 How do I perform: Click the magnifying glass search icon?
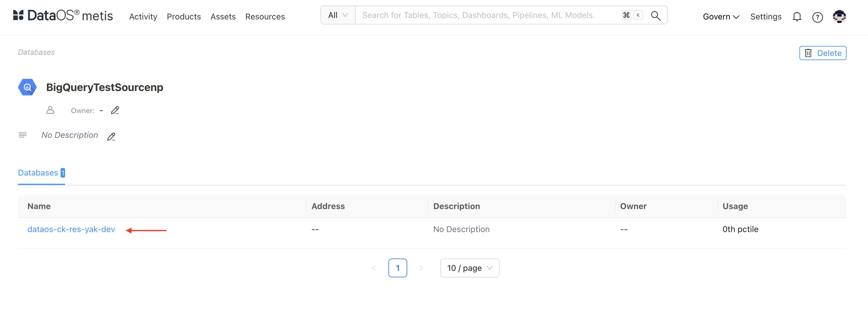coord(655,16)
